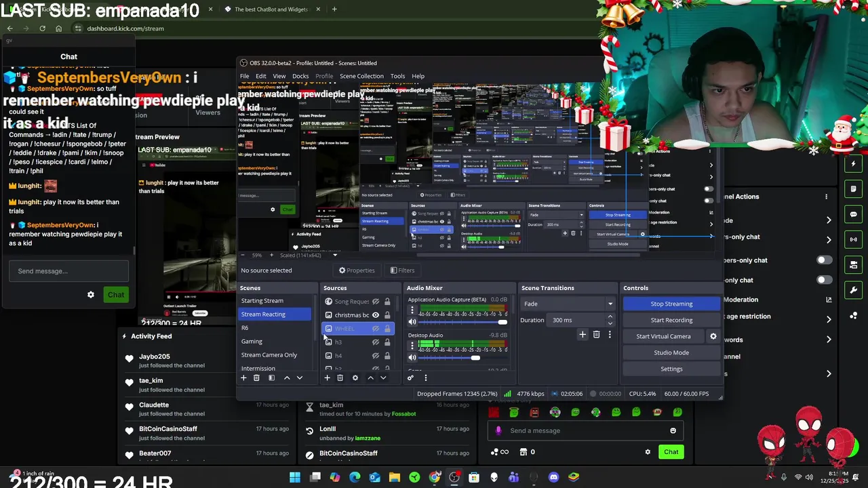
Task: Remove selected source via trash icon in Sources panel
Action: click(x=340, y=378)
